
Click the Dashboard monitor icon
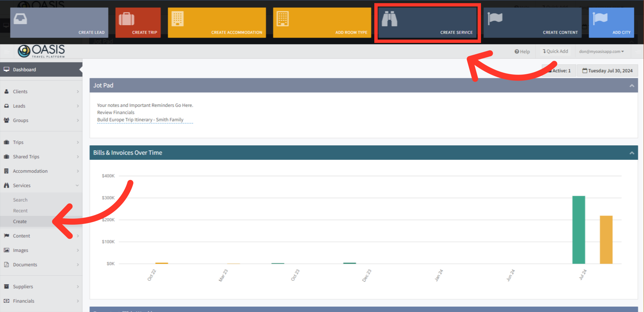point(6,70)
